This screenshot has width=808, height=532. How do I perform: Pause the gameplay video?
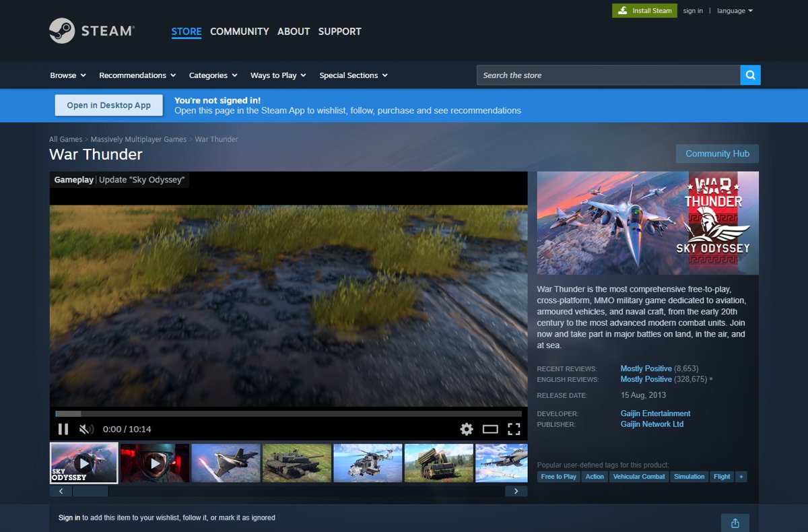pos(63,429)
